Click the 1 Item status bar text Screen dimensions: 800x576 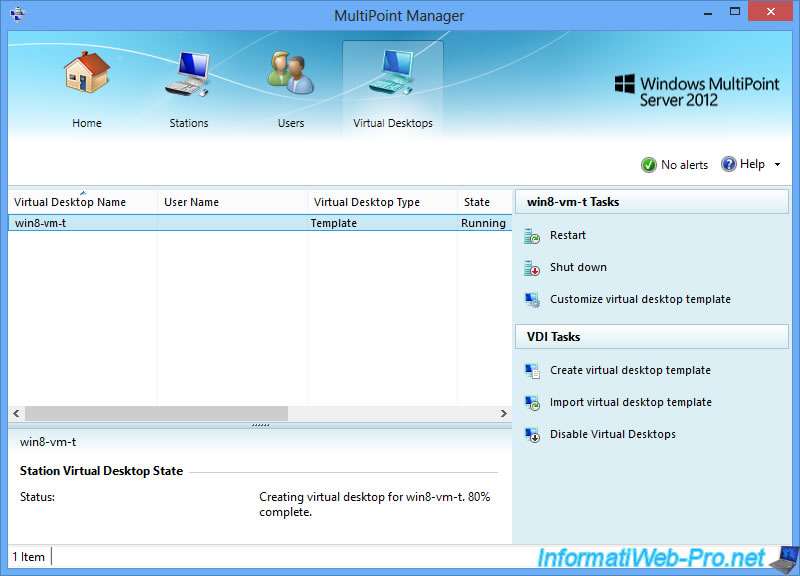coord(29,557)
